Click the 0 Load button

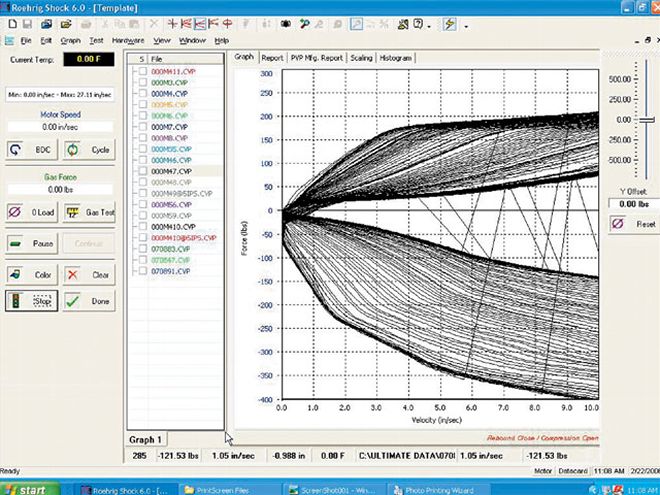pos(32,212)
